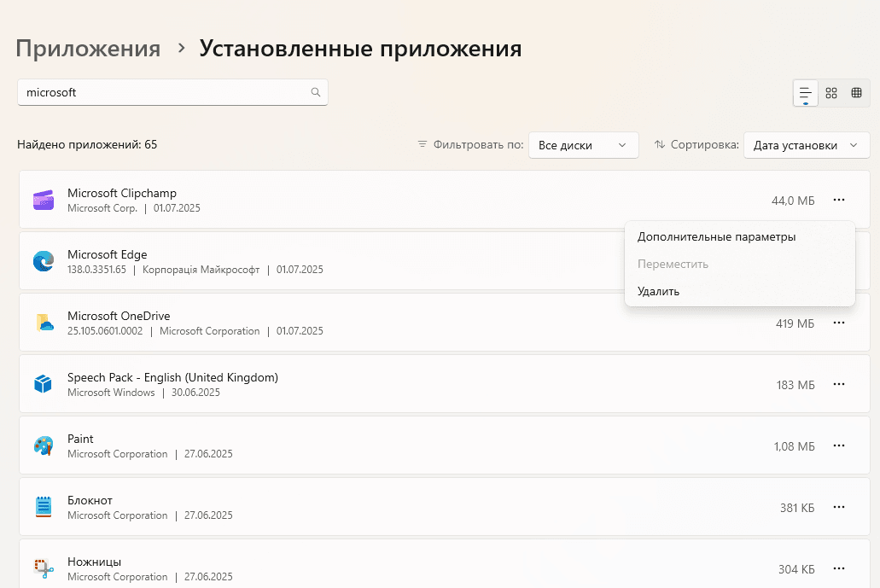880x588 pixels.
Task: Click the Установленные приложения heading
Action: (360, 49)
